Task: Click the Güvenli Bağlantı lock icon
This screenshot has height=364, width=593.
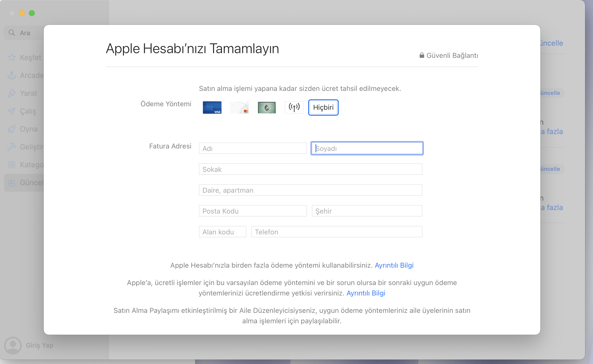Action: [422, 55]
